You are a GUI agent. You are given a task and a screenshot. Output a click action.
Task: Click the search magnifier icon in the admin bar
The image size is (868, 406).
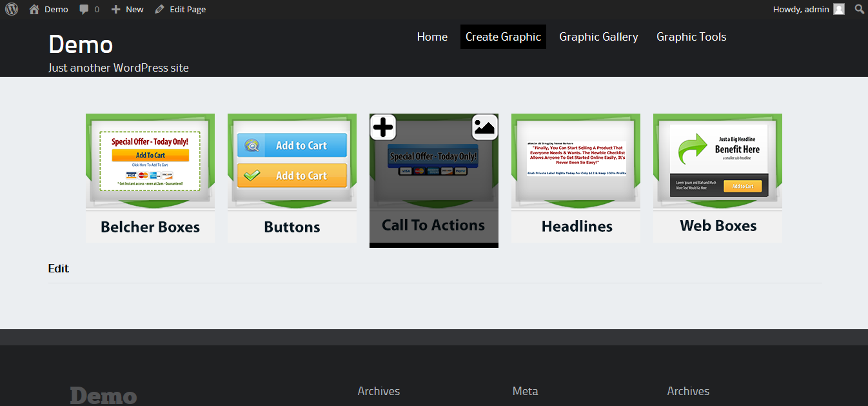pos(860,9)
